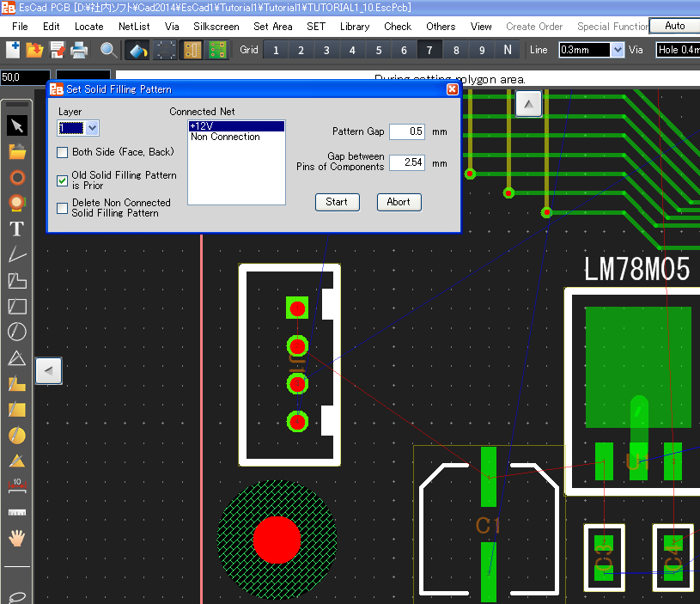Select the paint bucket fill icon
Viewport: 700px width, 604px height.
tap(137, 50)
